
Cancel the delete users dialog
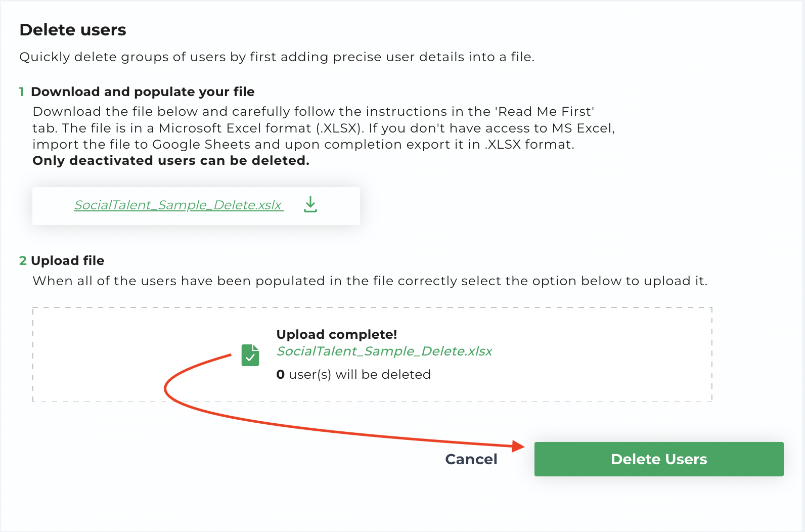[471, 459]
